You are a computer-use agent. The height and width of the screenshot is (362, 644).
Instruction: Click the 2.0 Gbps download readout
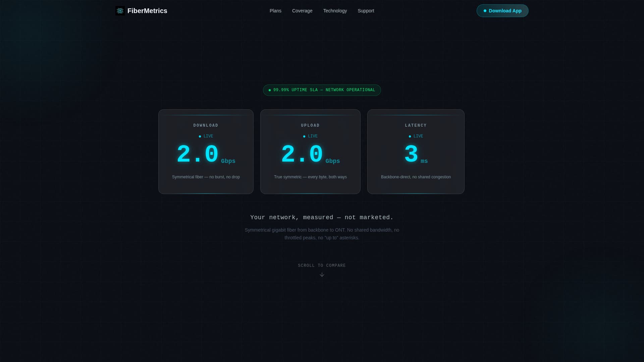[197, 154]
